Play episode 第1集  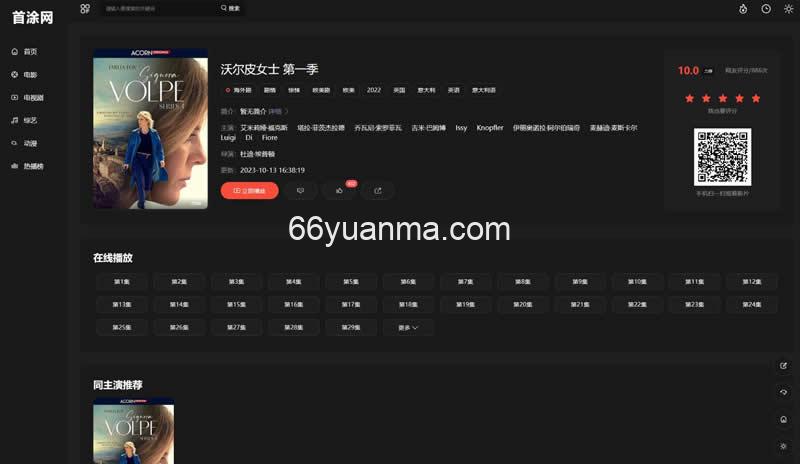[121, 282]
